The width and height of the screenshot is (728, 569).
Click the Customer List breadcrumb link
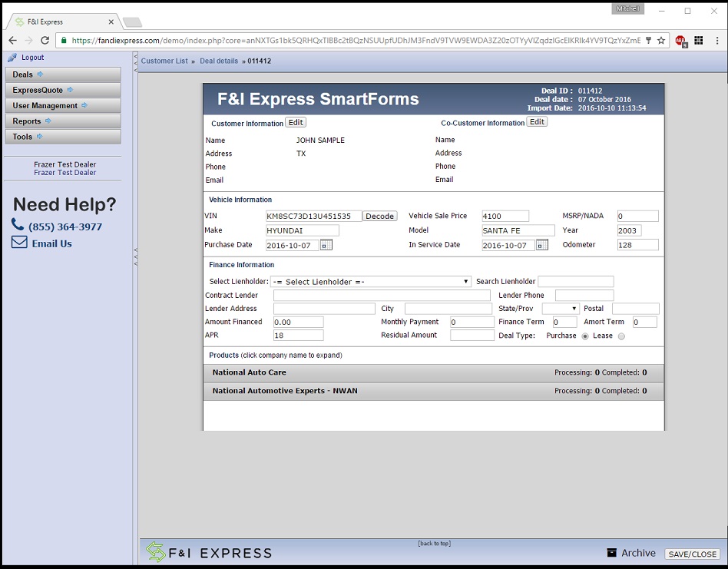coord(164,61)
